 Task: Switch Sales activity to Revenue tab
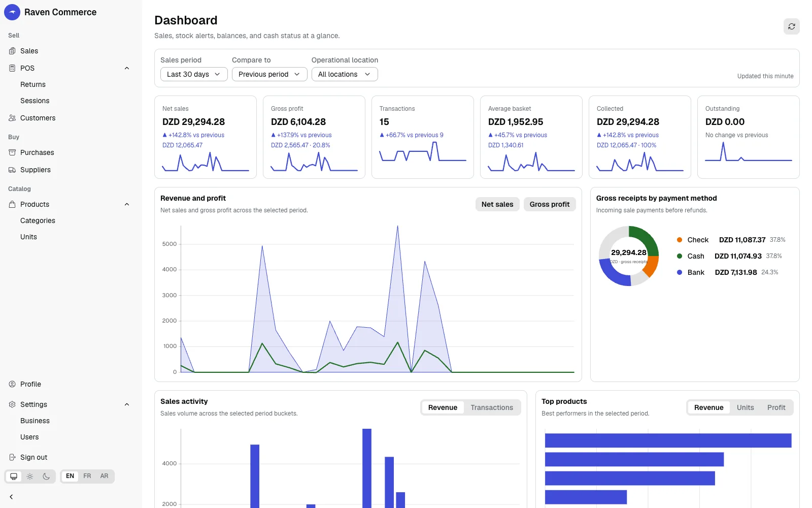pos(443,407)
